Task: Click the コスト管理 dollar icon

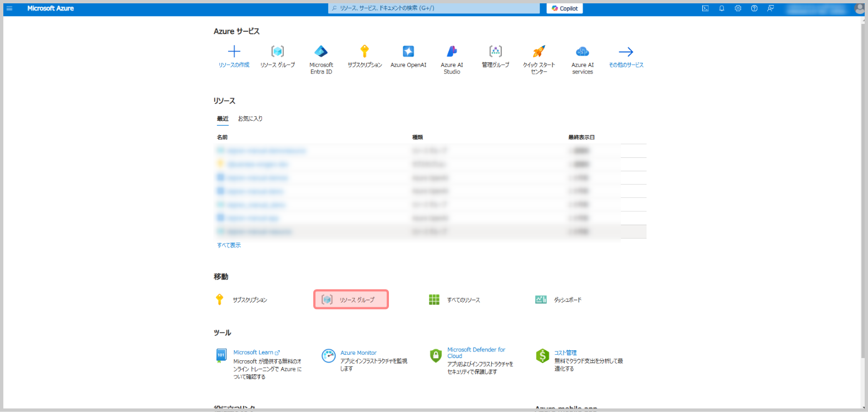Action: (x=542, y=356)
